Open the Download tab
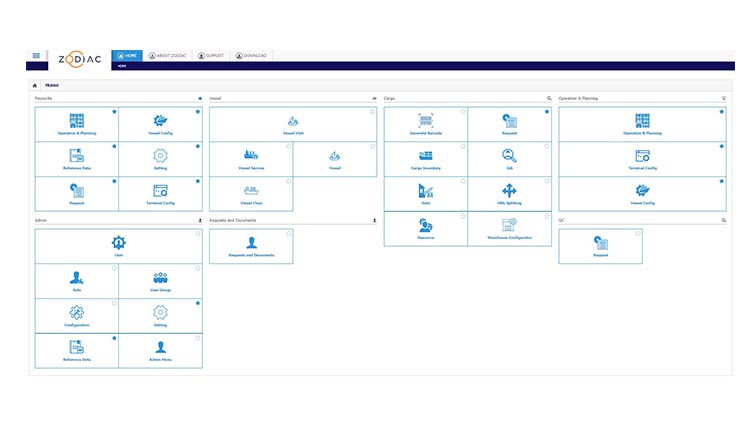This screenshot has height=425, width=756. 253,56
